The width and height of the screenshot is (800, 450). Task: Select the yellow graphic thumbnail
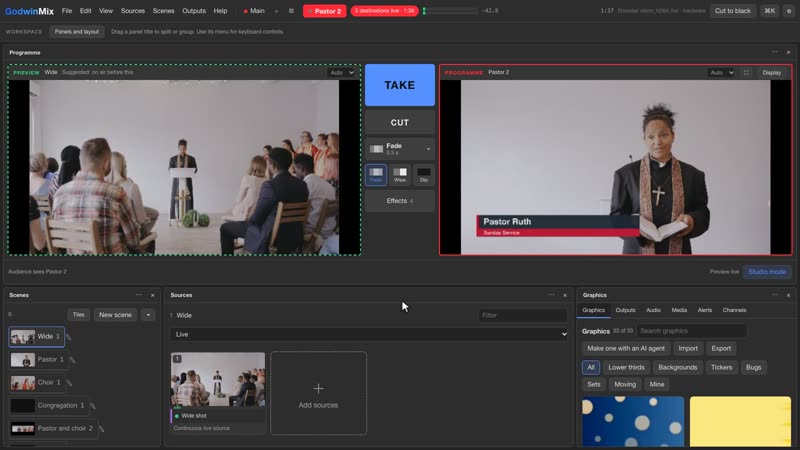740,422
